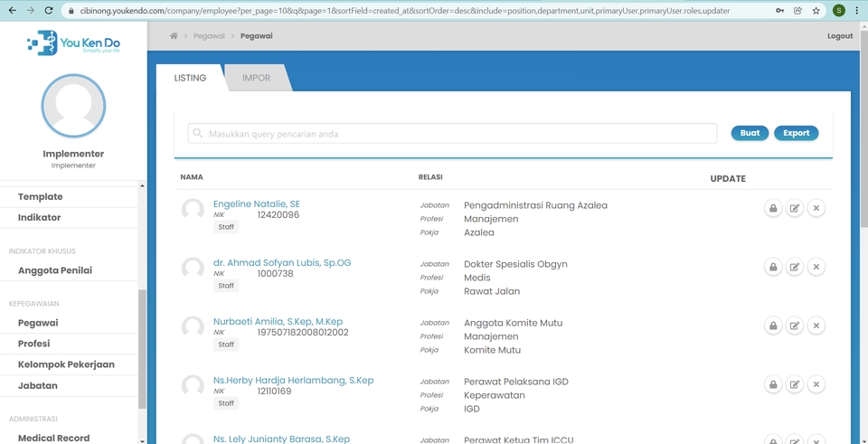Open Ns. Lely Junianty Barasa, S.Kep link
868x444 pixels.
pyautogui.click(x=281, y=439)
